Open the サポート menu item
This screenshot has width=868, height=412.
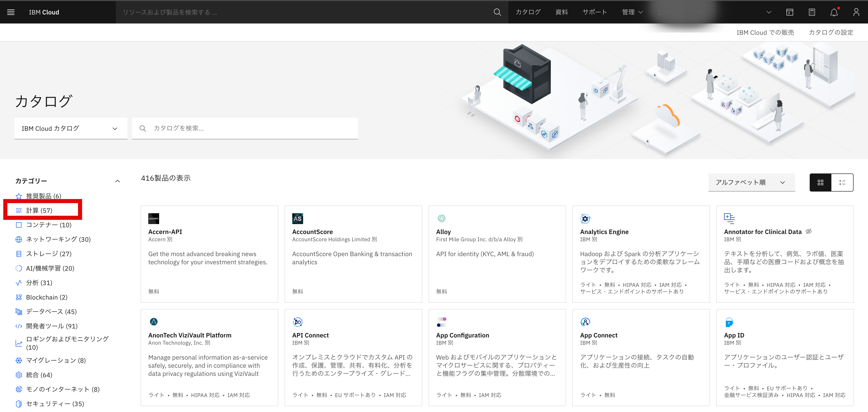(594, 12)
